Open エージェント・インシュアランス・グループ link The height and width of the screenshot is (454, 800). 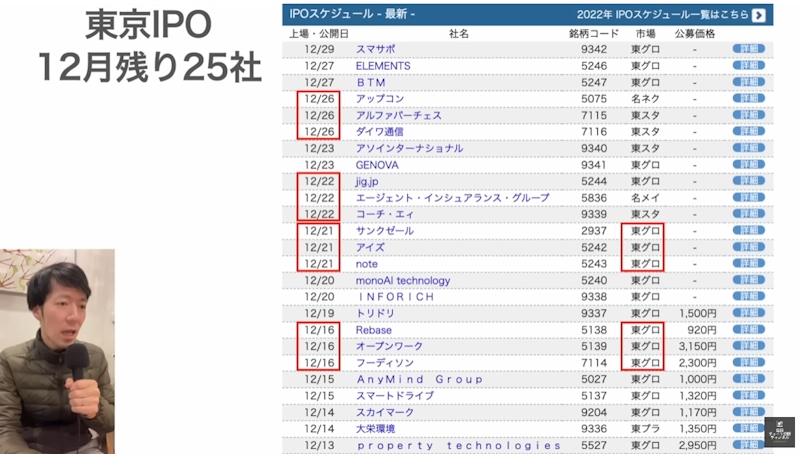click(453, 197)
